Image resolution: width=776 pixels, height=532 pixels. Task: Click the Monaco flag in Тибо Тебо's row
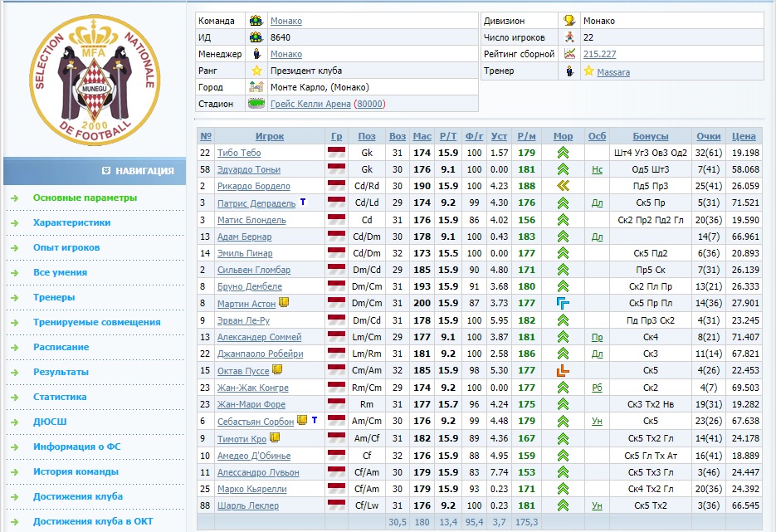click(x=336, y=153)
